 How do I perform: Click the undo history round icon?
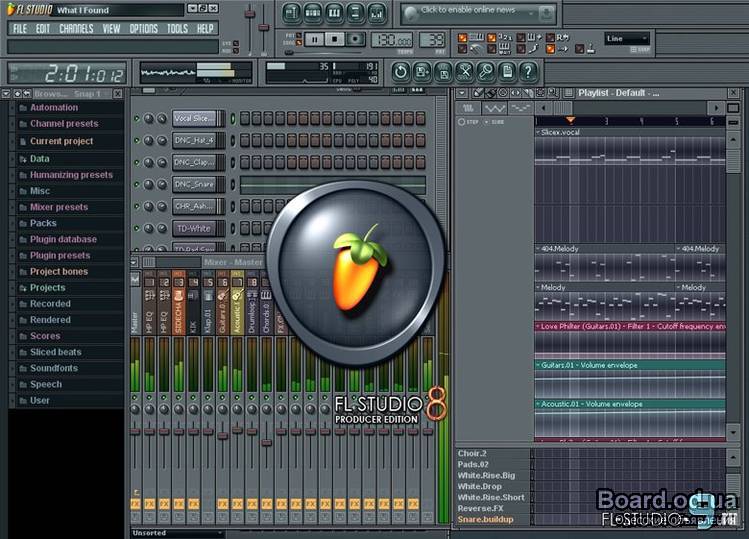[401, 72]
